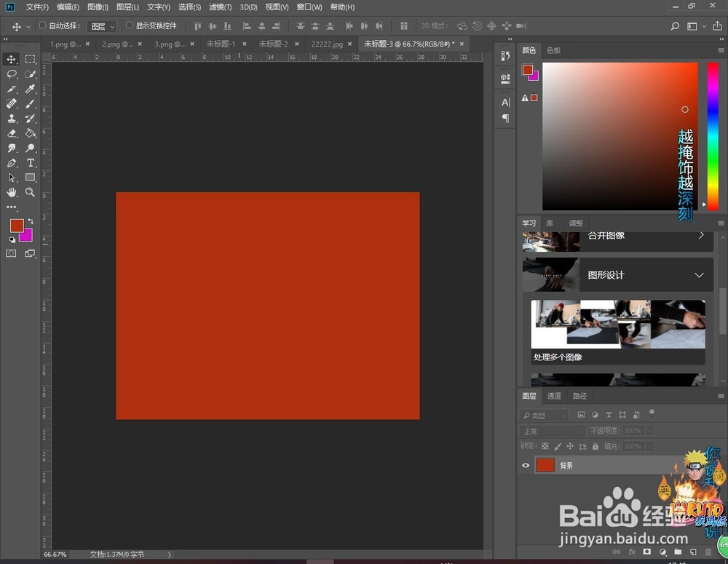Enable the 自动选择 checkbox
Viewport: 728px width, 564px height.
tap(42, 25)
